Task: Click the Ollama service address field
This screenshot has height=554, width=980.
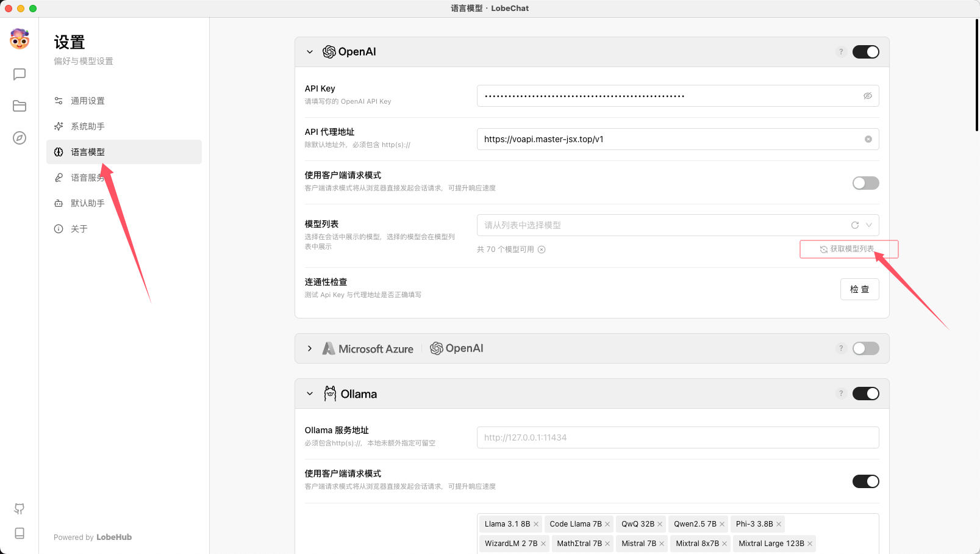Action: [x=678, y=437]
